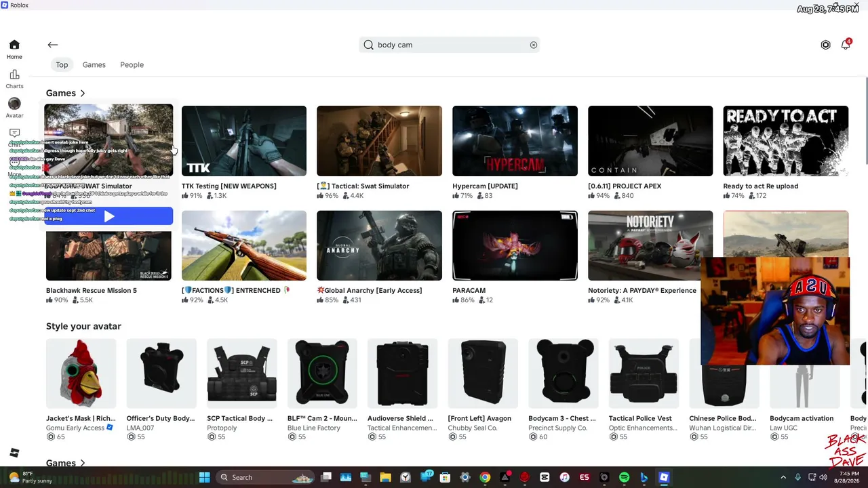The image size is (868, 488).
Task: Open Google Chrome from the taskbar
Action: tap(485, 477)
